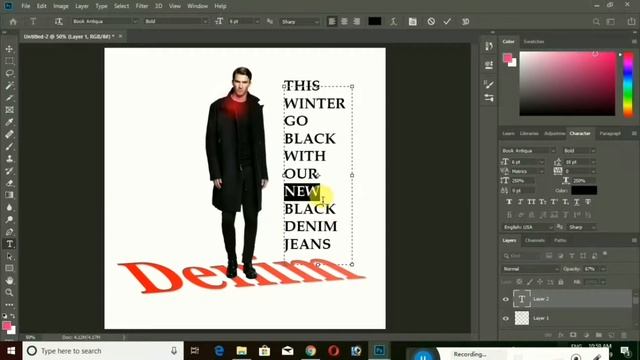
Task: Open English: USA language dropdown
Action: (527, 227)
